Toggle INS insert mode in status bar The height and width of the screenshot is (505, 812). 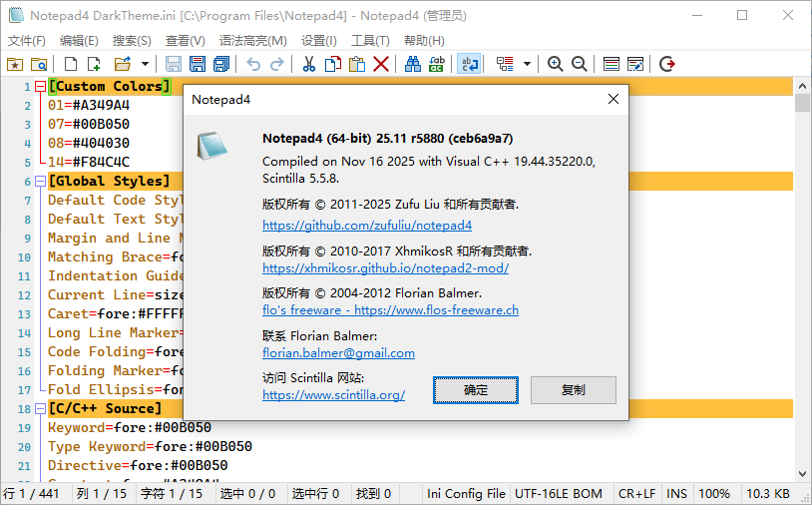point(676,493)
